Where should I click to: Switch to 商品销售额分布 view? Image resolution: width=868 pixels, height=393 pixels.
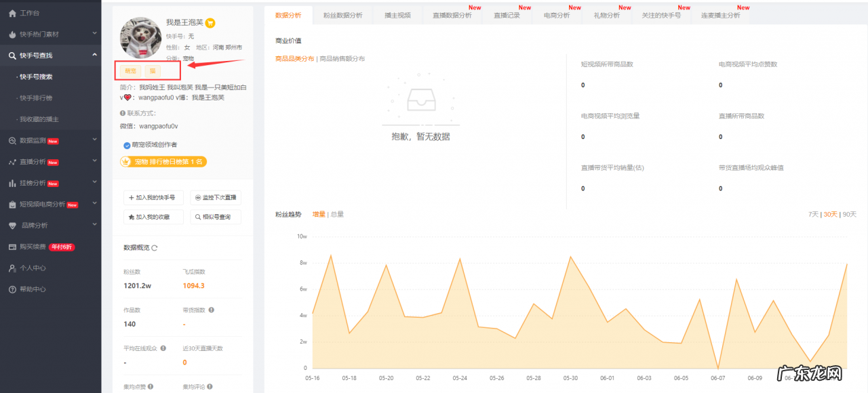343,58
